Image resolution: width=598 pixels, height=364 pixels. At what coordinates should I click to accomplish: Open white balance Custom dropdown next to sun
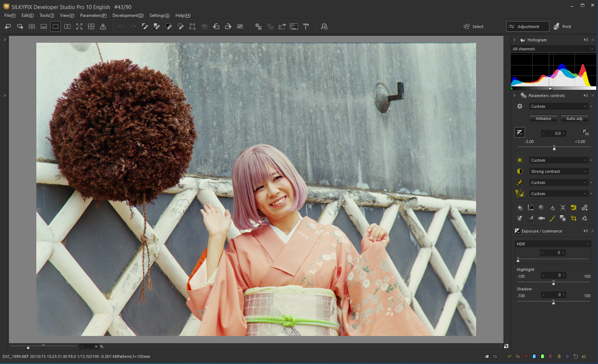pyautogui.click(x=558, y=160)
